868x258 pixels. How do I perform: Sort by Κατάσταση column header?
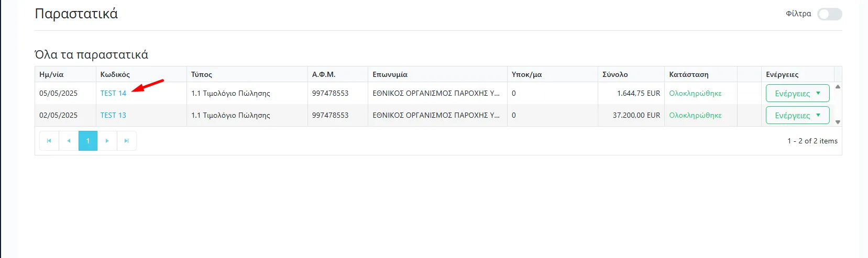[x=689, y=74]
